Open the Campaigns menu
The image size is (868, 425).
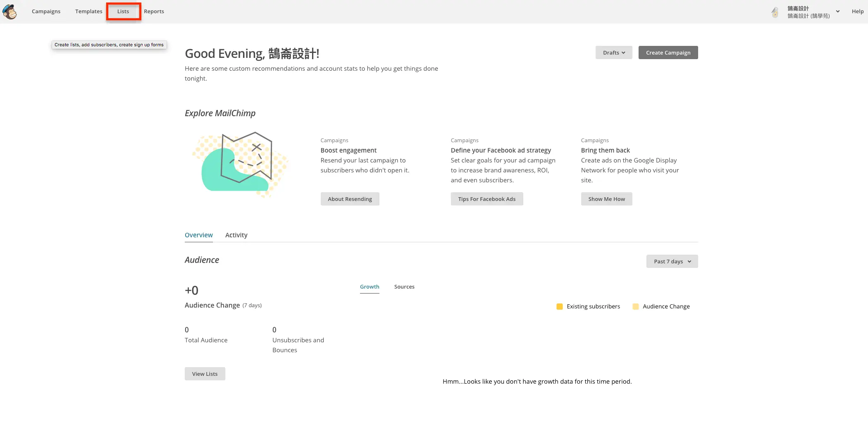[x=46, y=11]
